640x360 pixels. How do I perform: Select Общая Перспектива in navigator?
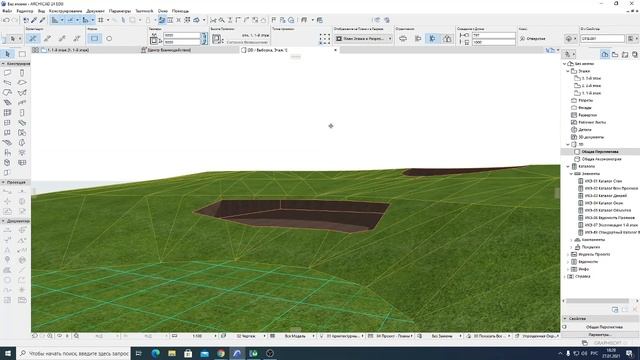point(600,152)
